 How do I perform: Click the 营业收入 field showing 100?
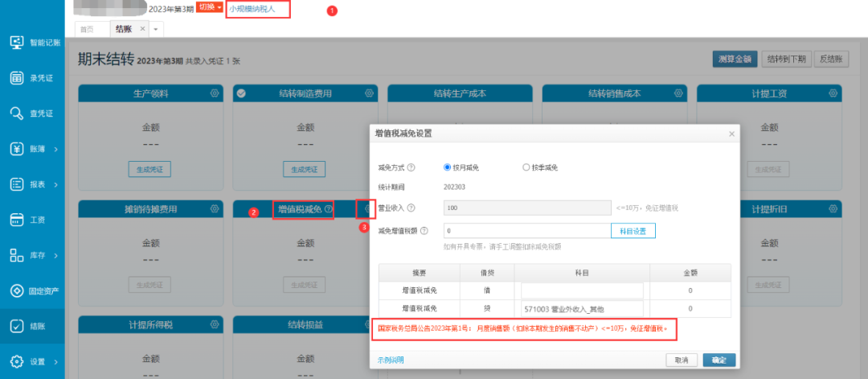click(527, 208)
